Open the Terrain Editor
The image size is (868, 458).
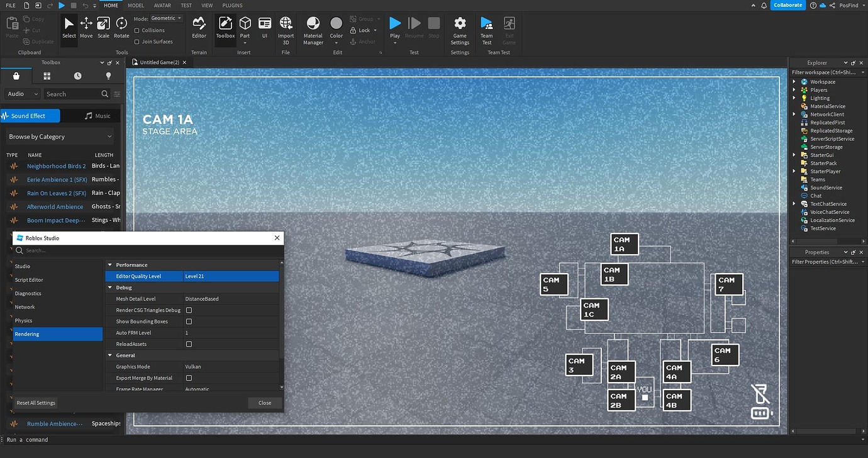pyautogui.click(x=199, y=28)
